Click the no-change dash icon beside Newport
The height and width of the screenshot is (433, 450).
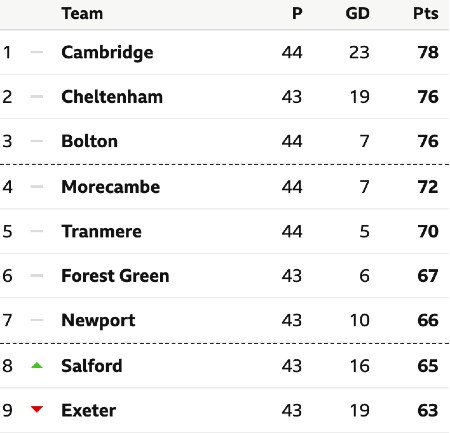pyautogui.click(x=37, y=320)
